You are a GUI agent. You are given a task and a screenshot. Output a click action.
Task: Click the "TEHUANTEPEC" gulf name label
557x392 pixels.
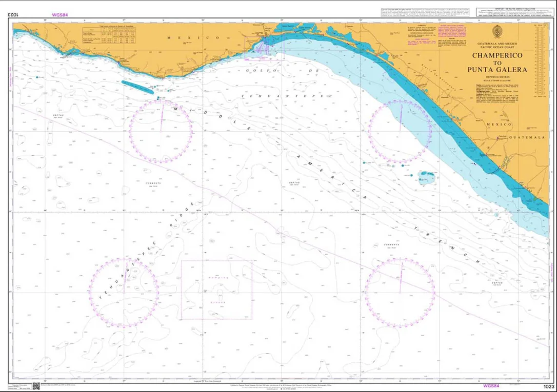pyautogui.click(x=287, y=96)
